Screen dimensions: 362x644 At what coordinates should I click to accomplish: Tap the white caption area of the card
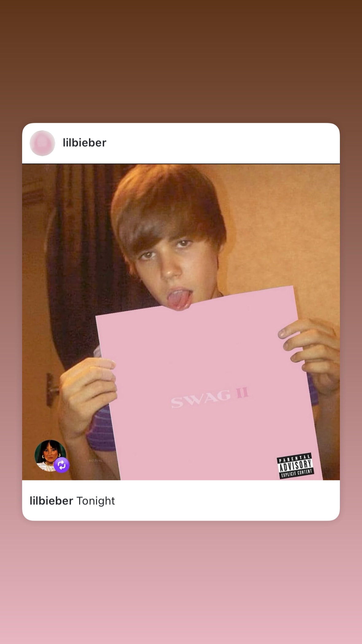pos(181,500)
